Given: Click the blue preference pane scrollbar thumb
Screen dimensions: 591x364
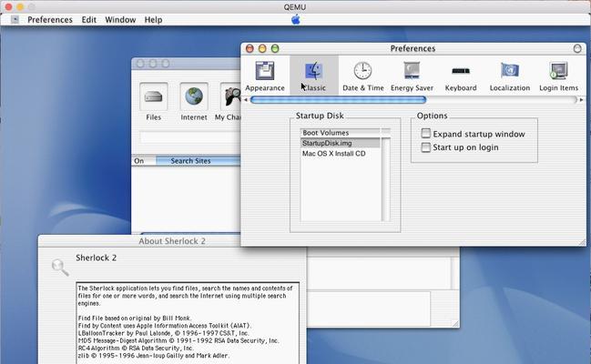Looking at the screenshot, I should [x=338, y=100].
